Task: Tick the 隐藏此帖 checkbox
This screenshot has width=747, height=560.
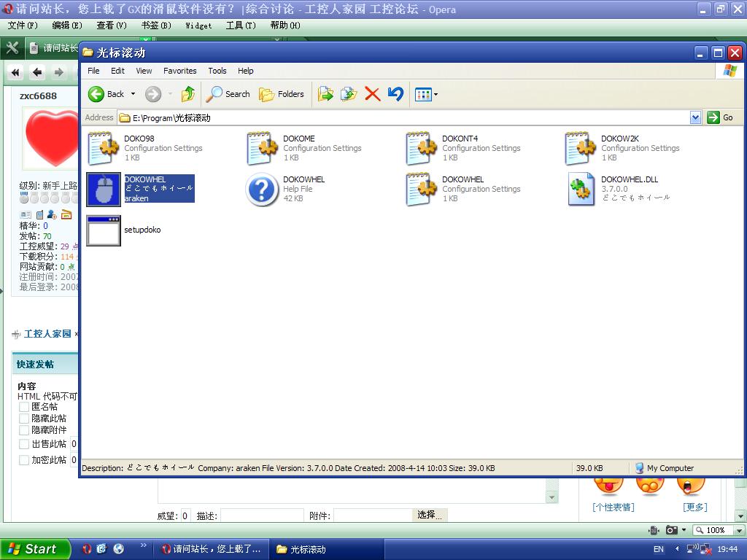Action: coord(24,419)
